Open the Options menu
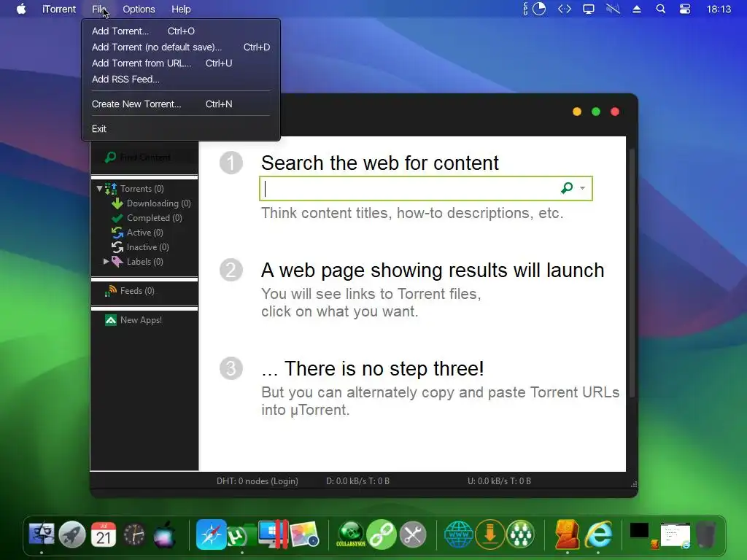 [139, 9]
